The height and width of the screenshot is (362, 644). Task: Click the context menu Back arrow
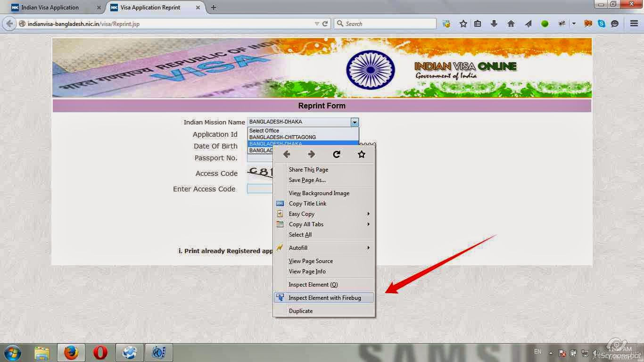pos(286,154)
